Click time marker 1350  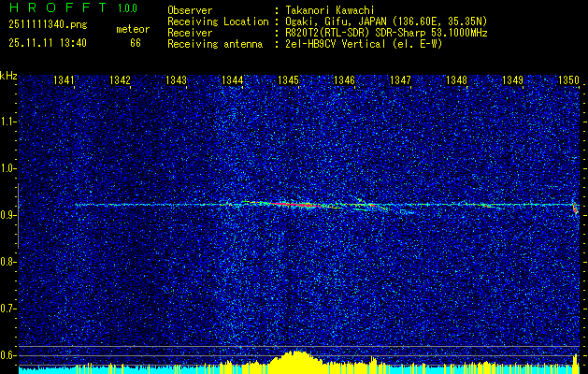pos(569,79)
